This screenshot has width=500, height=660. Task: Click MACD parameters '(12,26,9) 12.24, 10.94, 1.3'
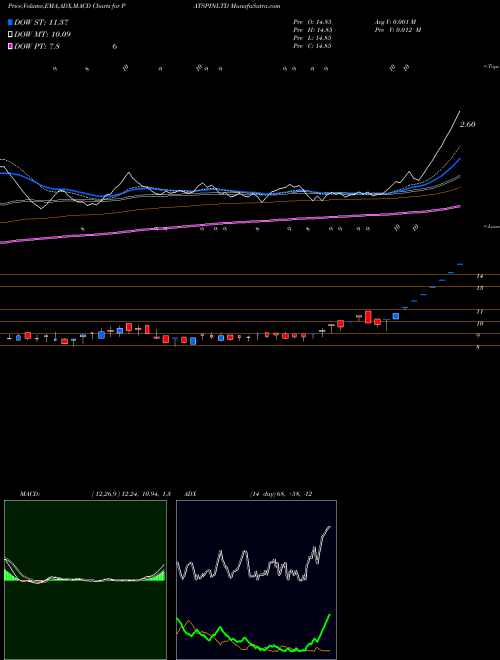click(131, 494)
